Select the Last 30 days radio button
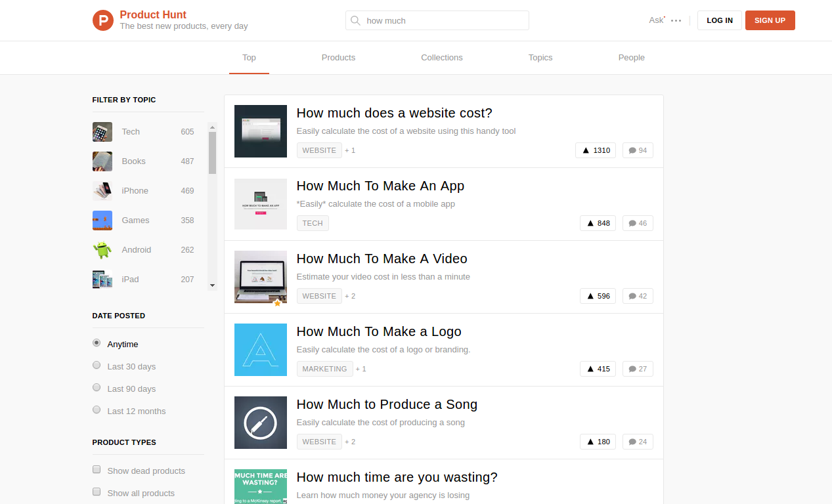 point(97,366)
